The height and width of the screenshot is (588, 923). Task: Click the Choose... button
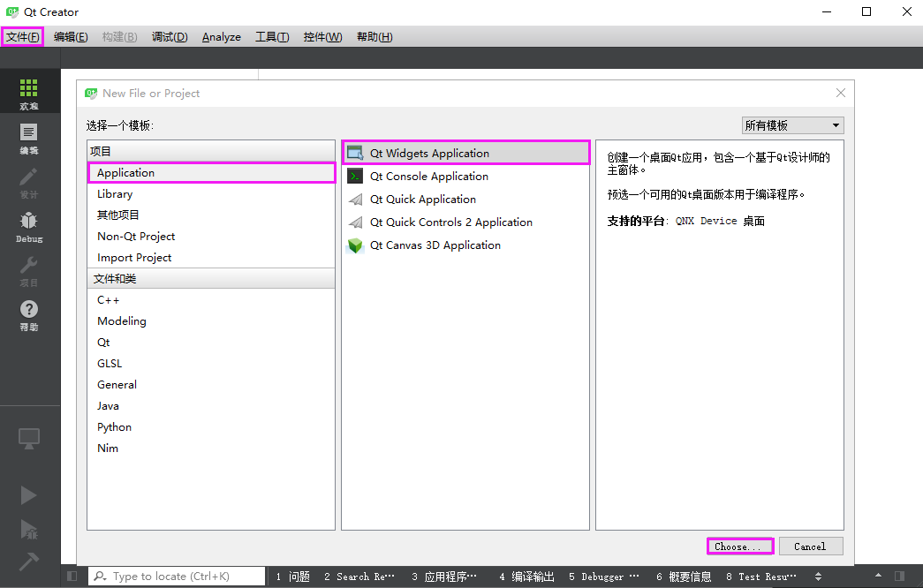[x=739, y=546]
